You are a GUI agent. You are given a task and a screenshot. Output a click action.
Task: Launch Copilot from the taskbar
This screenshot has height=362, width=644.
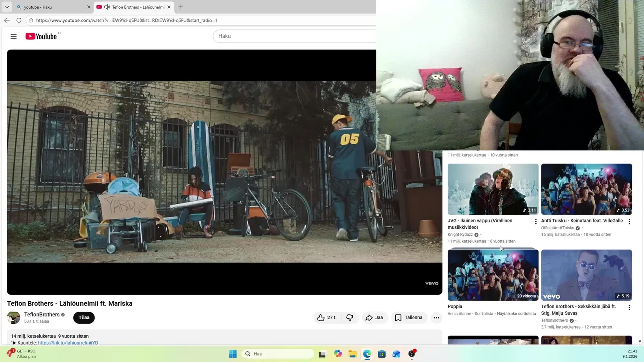(338, 354)
